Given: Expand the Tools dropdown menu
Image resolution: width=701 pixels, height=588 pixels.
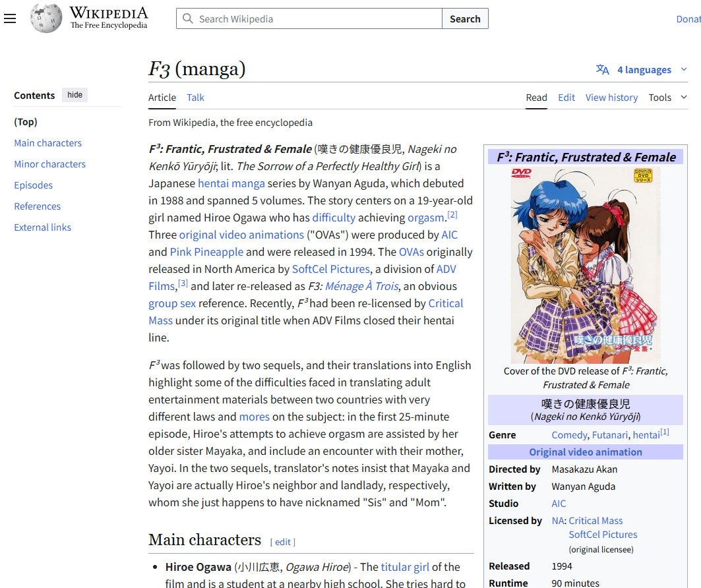Looking at the screenshot, I should pos(667,98).
